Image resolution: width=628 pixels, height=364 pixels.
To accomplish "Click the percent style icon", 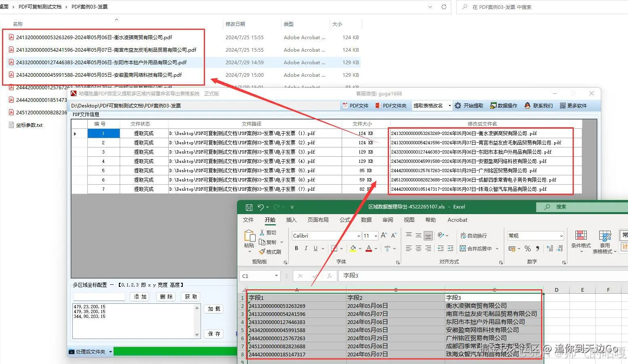I will [528, 248].
